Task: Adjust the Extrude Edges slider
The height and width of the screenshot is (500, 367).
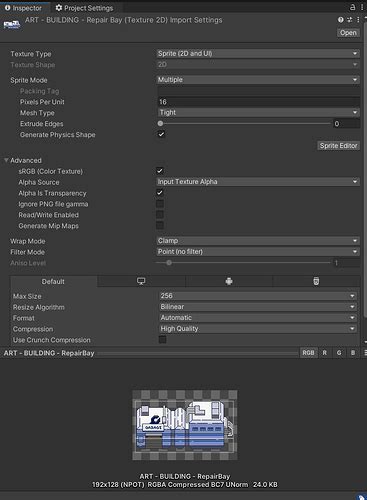Action: coord(245,124)
